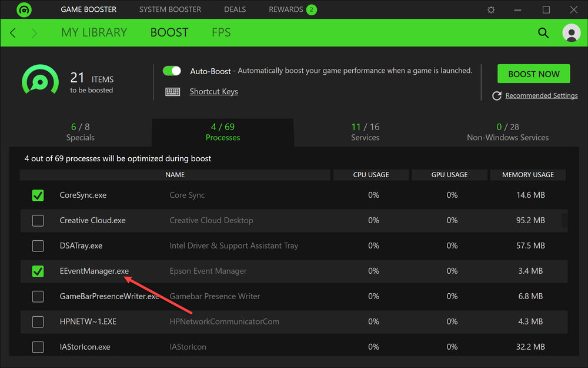Sort by the Memory Usage column header

tap(527, 175)
